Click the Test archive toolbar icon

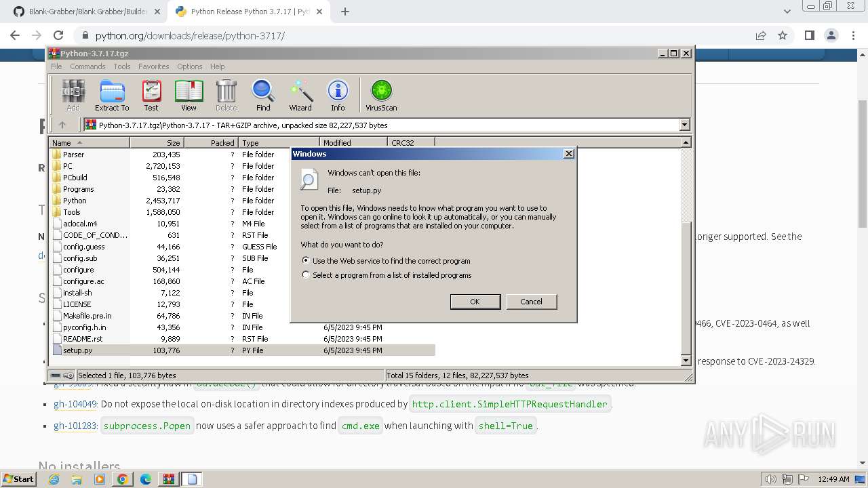151,95
